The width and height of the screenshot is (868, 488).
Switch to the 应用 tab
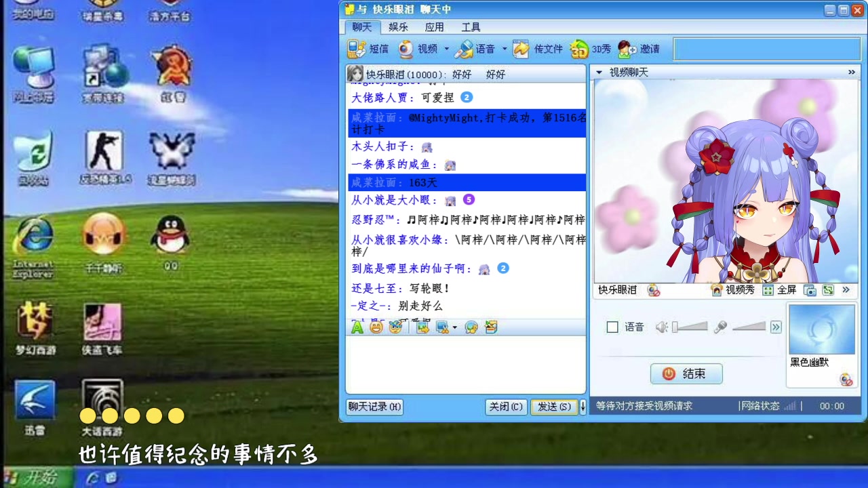pos(435,27)
